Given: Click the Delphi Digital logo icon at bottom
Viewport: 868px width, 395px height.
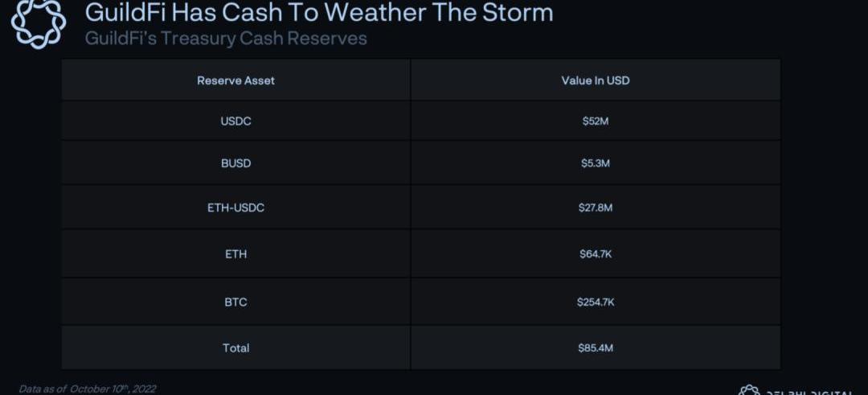Looking at the screenshot, I should tap(749, 391).
